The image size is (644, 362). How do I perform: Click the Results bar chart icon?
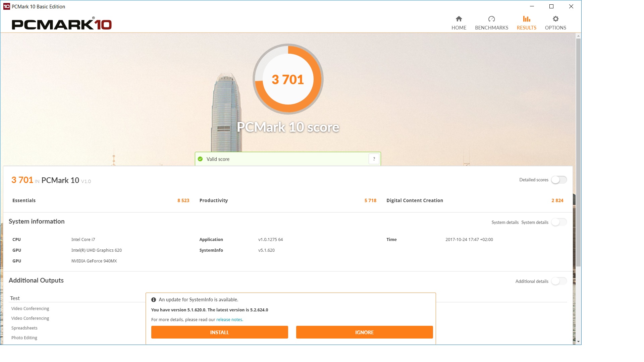[527, 19]
